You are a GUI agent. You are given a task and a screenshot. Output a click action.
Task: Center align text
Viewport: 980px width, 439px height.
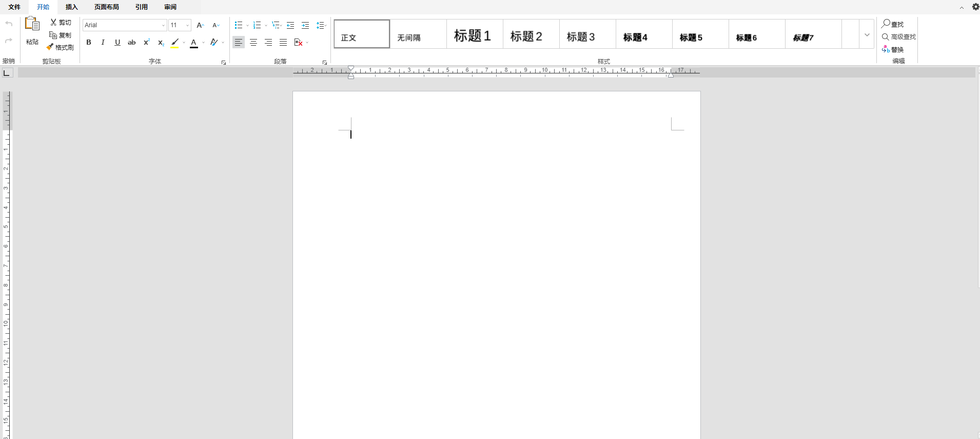(253, 43)
